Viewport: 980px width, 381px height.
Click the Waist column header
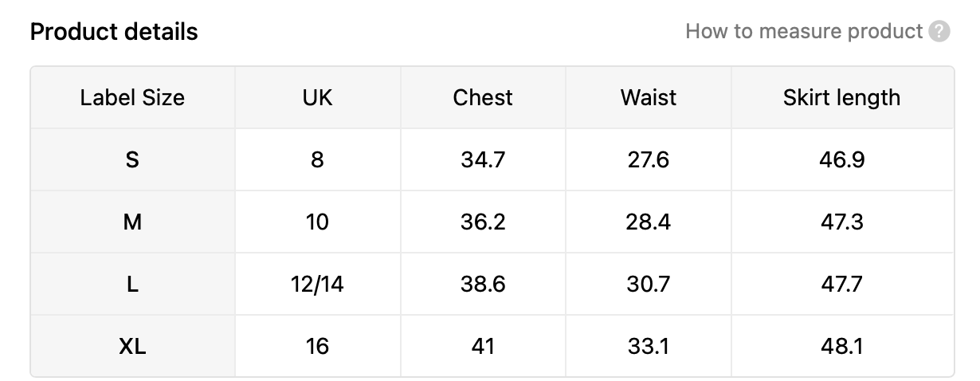tap(649, 97)
